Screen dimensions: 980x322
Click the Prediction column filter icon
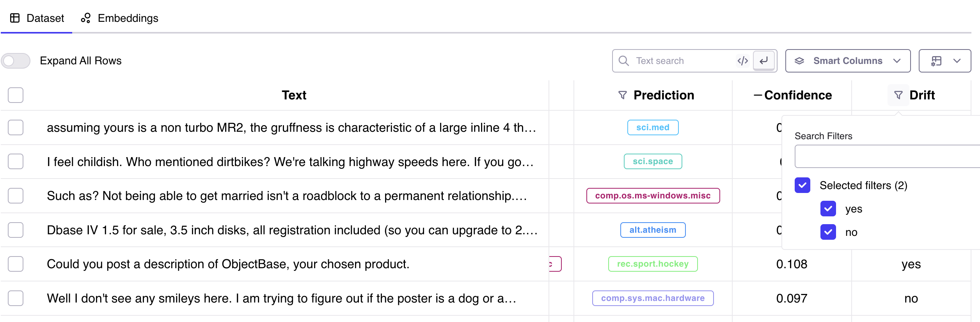pos(623,95)
